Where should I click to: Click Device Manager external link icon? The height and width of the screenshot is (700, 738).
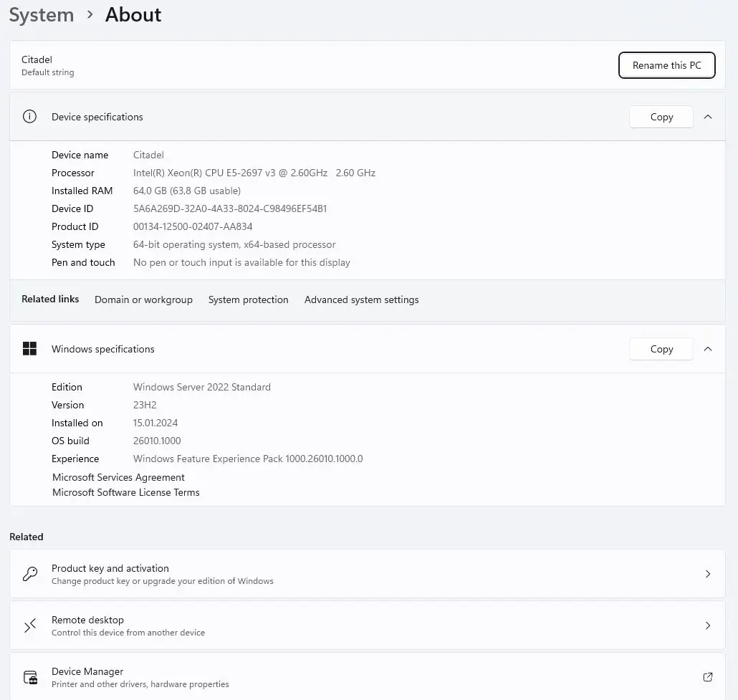click(707, 677)
